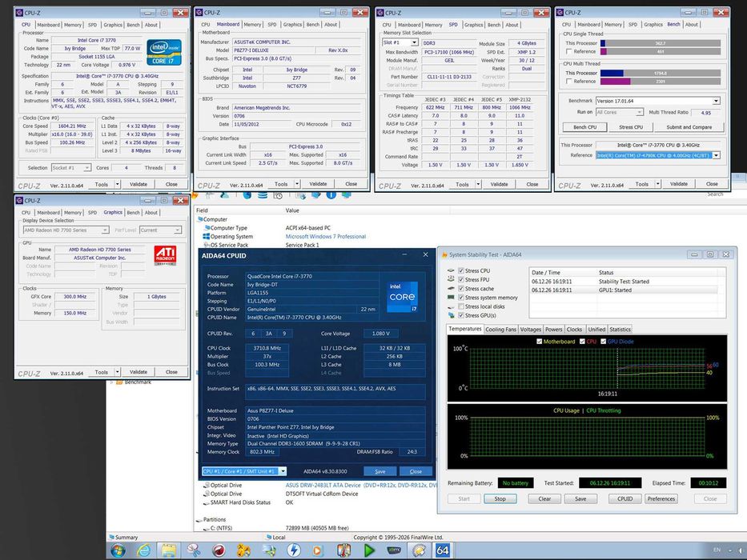Open the Clocks tab in Stability Test
The height and width of the screenshot is (560, 747).
pos(574,330)
